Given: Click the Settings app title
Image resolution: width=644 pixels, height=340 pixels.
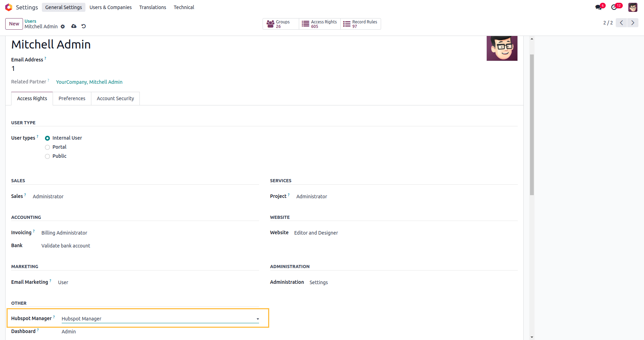Looking at the screenshot, I should point(27,7).
